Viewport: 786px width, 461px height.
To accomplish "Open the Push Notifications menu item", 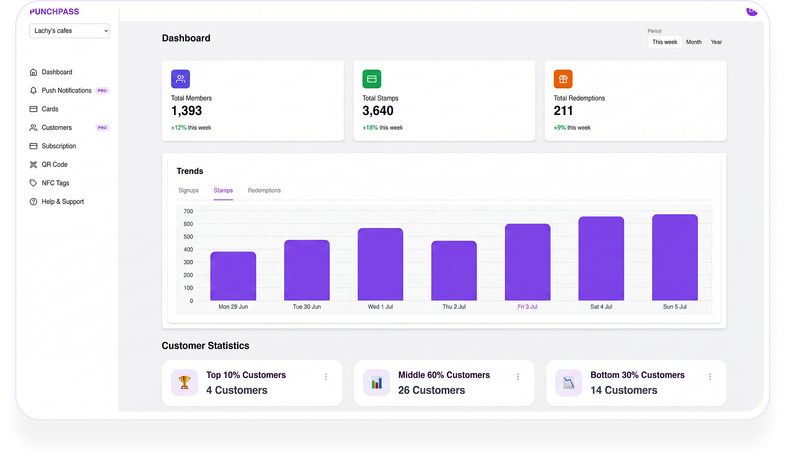I will 69,91.
